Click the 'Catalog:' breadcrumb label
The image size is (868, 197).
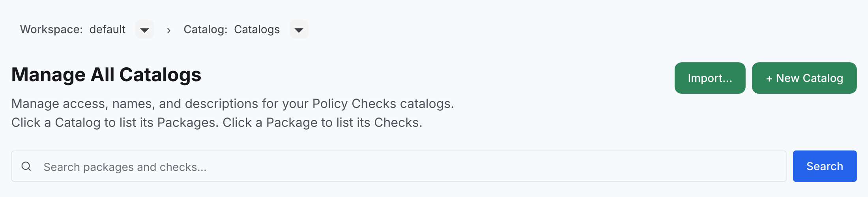[x=206, y=30]
